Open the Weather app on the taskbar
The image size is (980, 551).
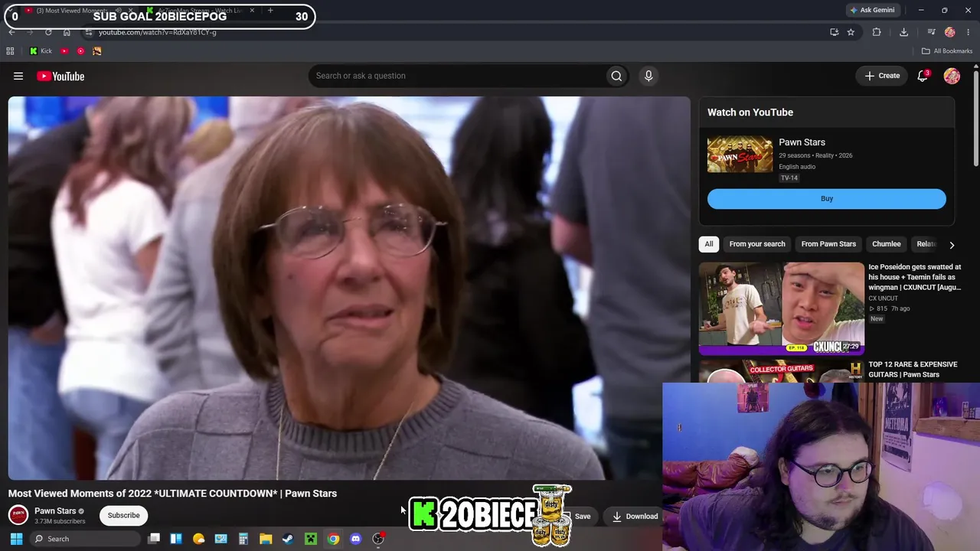coord(199,539)
